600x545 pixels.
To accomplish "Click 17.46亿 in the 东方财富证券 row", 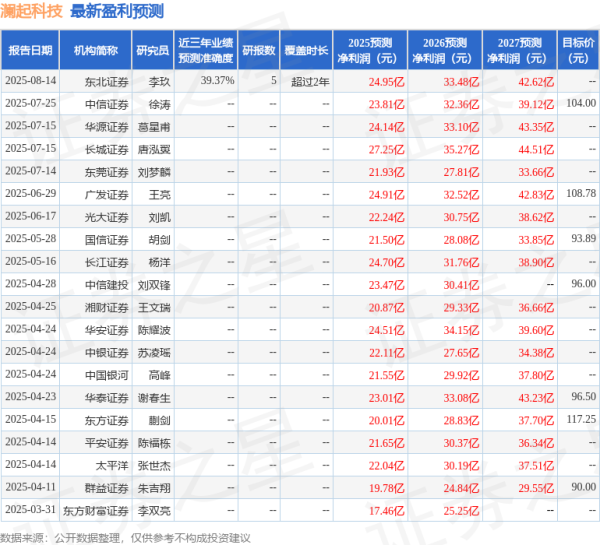I will tap(386, 511).
